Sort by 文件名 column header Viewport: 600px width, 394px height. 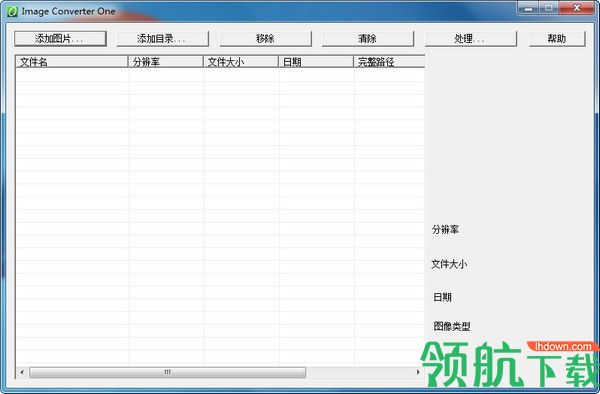tap(72, 62)
